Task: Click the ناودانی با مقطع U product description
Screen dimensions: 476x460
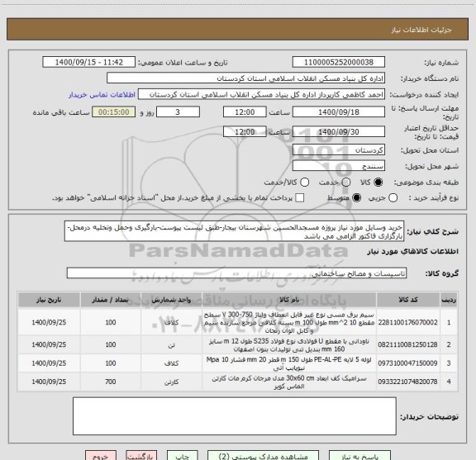Action: point(289,345)
